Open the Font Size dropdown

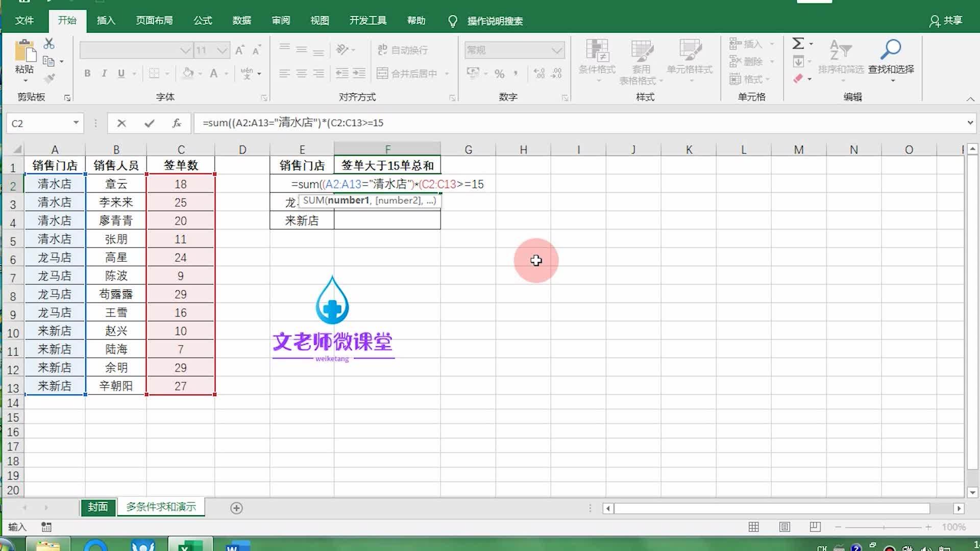pos(222,50)
